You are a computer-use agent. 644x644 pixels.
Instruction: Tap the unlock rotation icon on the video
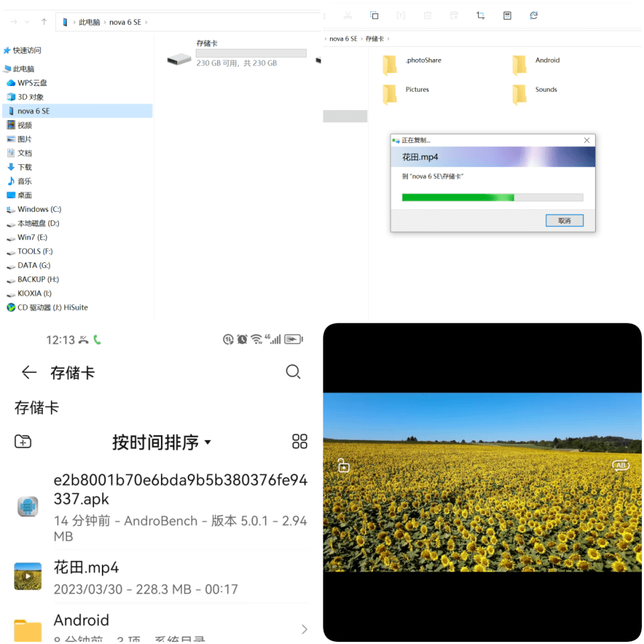coord(343,464)
